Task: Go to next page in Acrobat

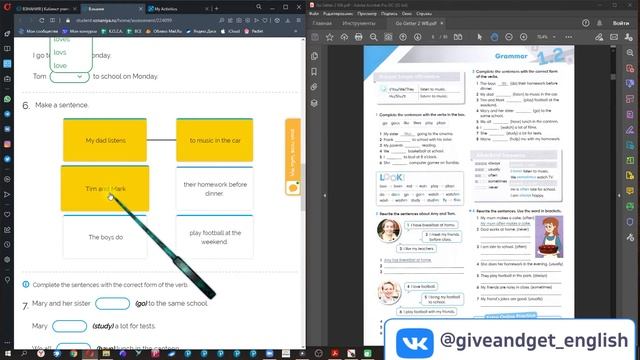Action: (x=417, y=37)
